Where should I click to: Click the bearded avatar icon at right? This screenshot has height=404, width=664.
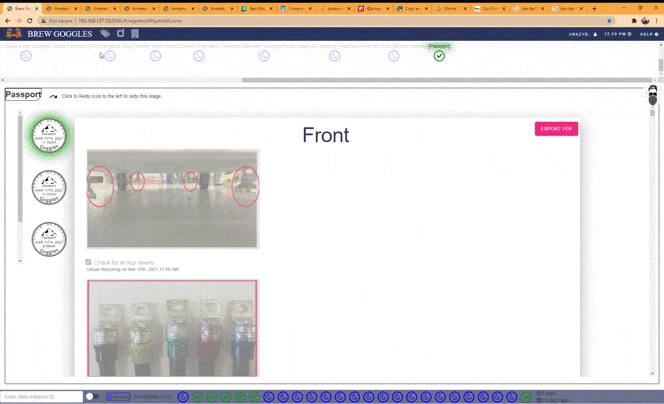[653, 95]
